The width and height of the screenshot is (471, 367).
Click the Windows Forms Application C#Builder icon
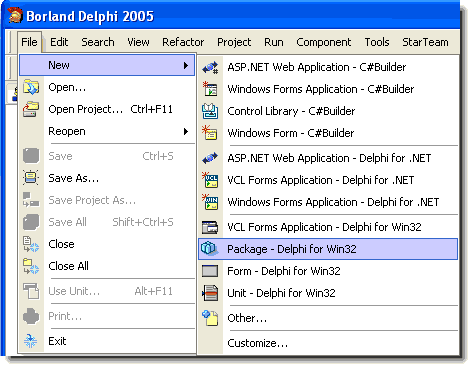[x=210, y=89]
